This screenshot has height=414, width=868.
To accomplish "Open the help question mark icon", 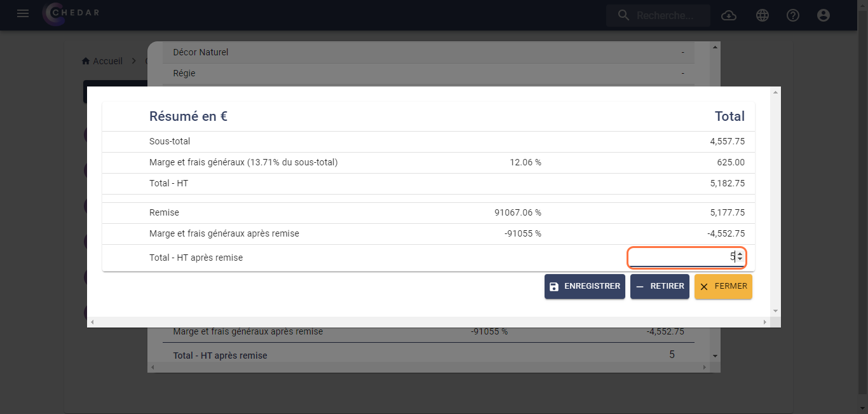I will [793, 15].
